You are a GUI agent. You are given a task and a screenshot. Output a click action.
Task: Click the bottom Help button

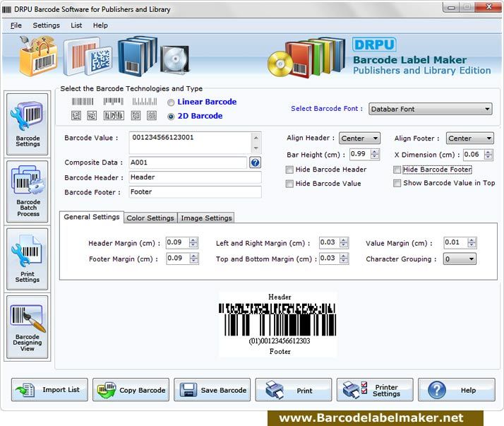[x=457, y=390]
